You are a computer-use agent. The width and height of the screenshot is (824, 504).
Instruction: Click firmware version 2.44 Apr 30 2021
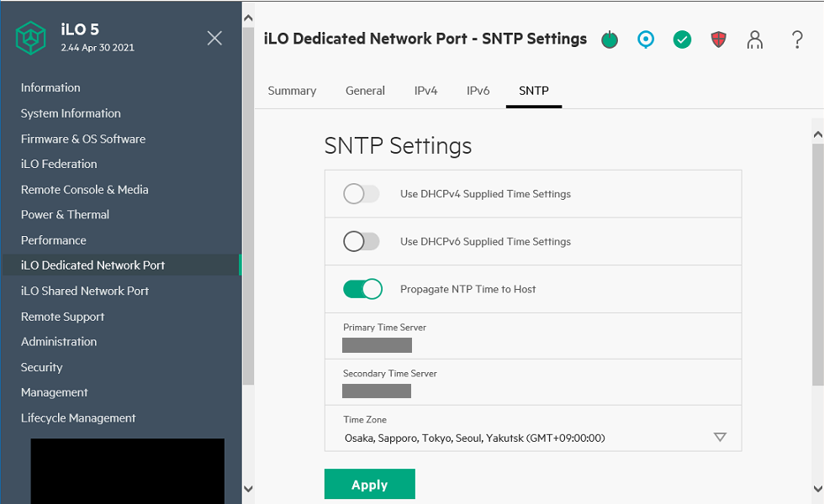[x=98, y=48]
